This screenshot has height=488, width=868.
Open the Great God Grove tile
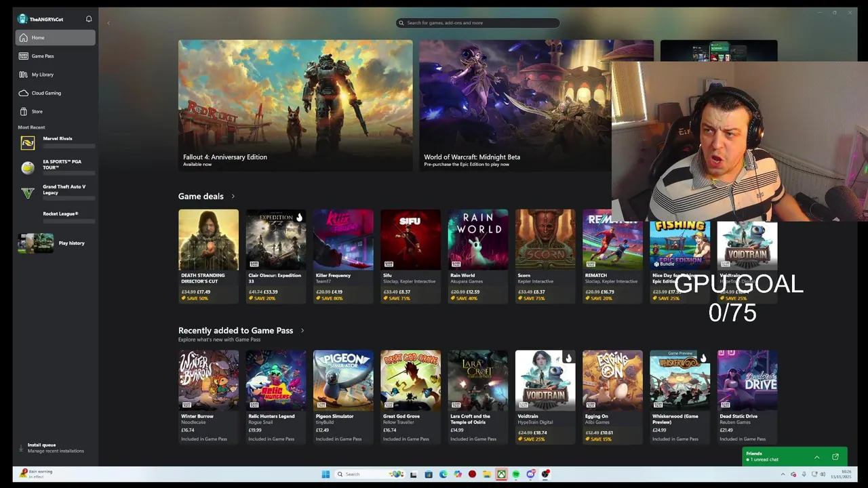(410, 397)
